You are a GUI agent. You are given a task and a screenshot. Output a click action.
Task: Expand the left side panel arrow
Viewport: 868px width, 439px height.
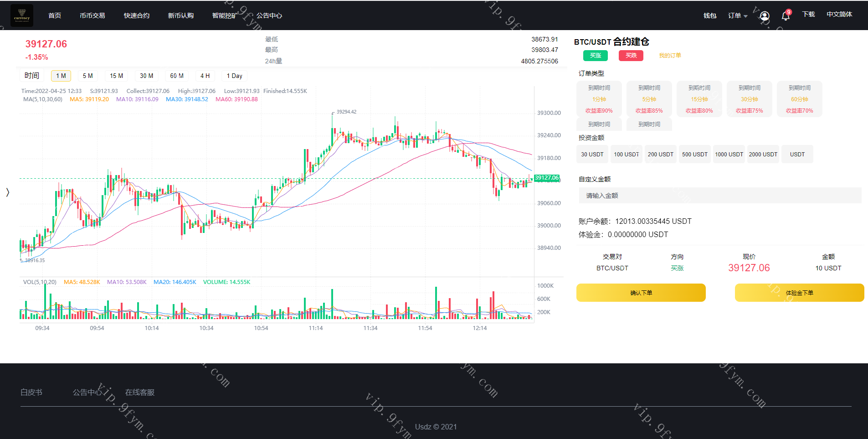coord(7,192)
